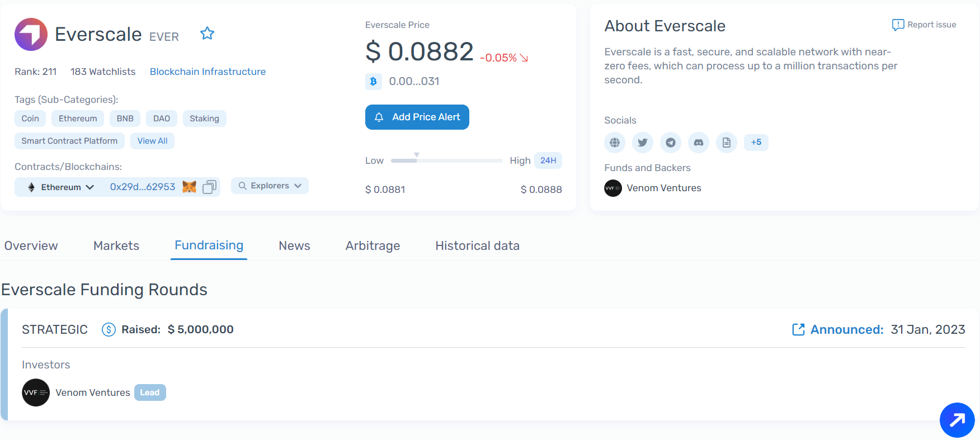
Task: Add Everscale to watchlist with star icon
Action: (207, 34)
